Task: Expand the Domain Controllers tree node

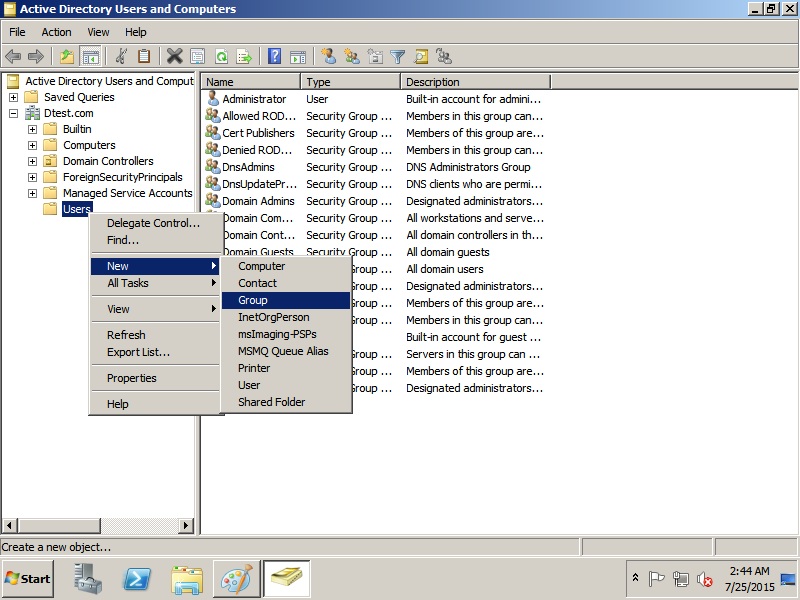Action: click(x=33, y=161)
